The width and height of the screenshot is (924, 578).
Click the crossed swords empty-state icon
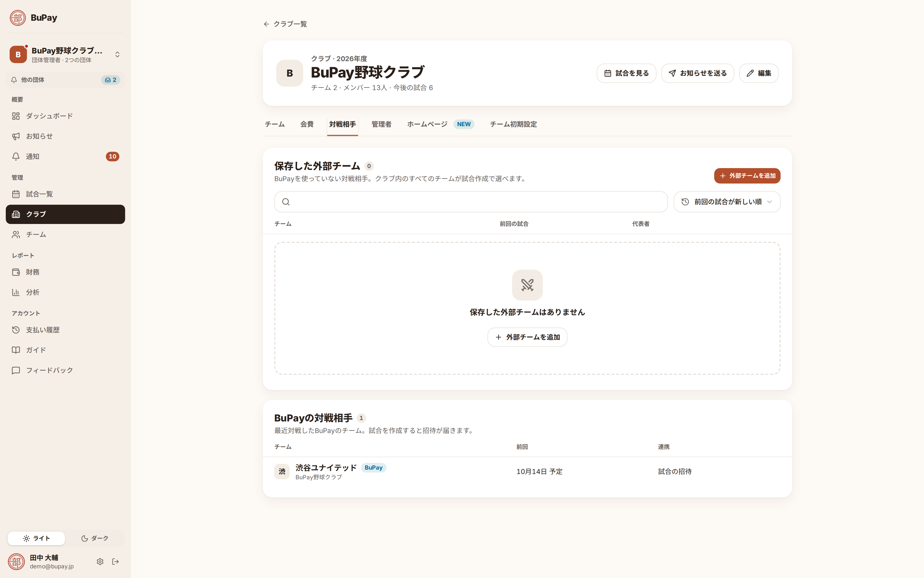[527, 285]
